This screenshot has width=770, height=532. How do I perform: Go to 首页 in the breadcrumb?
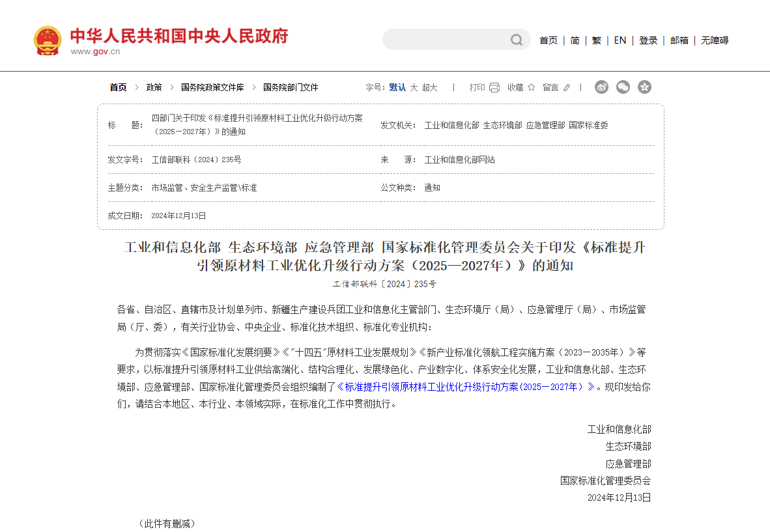pos(119,87)
